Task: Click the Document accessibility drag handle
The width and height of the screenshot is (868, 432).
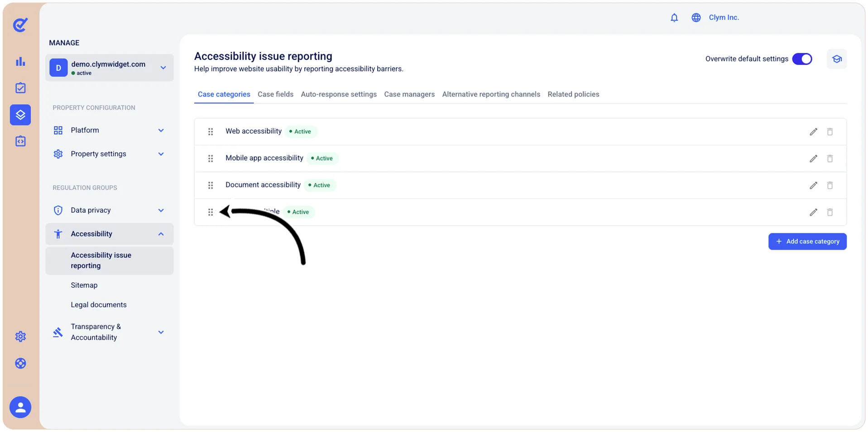Action: 211,185
